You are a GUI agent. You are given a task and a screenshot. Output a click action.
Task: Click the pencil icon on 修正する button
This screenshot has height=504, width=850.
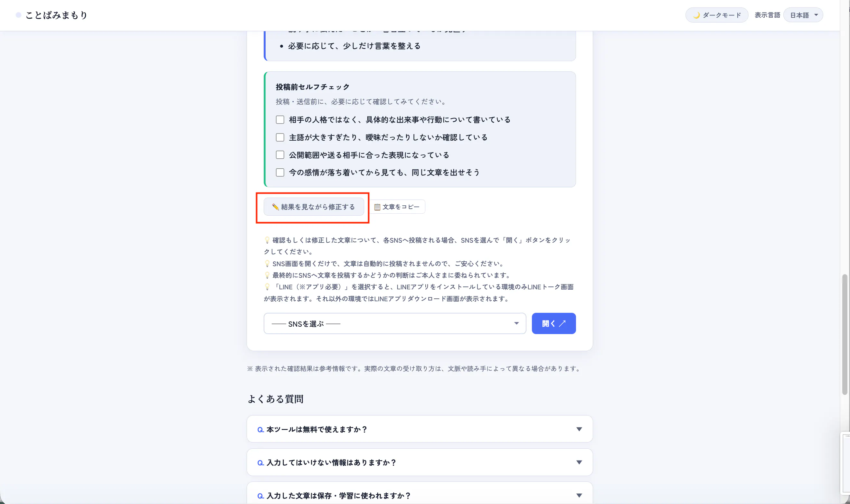pyautogui.click(x=275, y=207)
